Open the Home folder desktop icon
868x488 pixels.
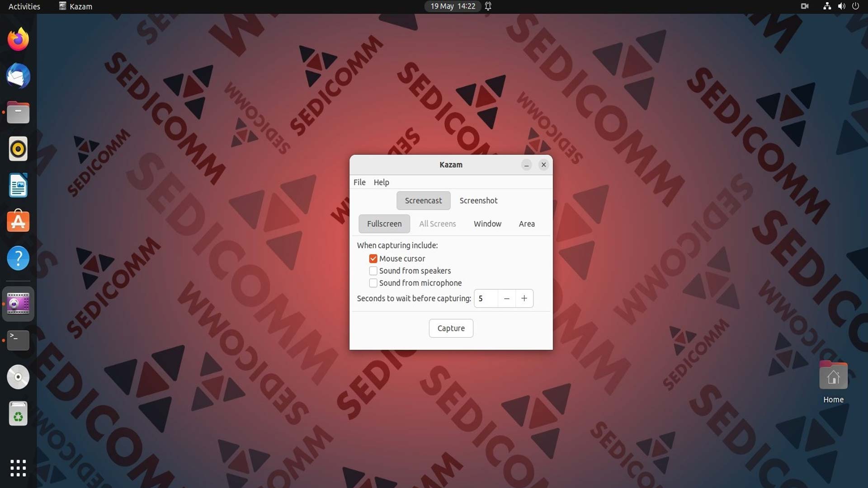[833, 382]
